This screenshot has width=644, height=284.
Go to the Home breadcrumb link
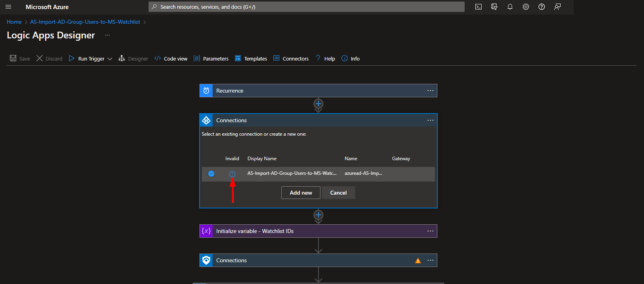click(x=14, y=22)
